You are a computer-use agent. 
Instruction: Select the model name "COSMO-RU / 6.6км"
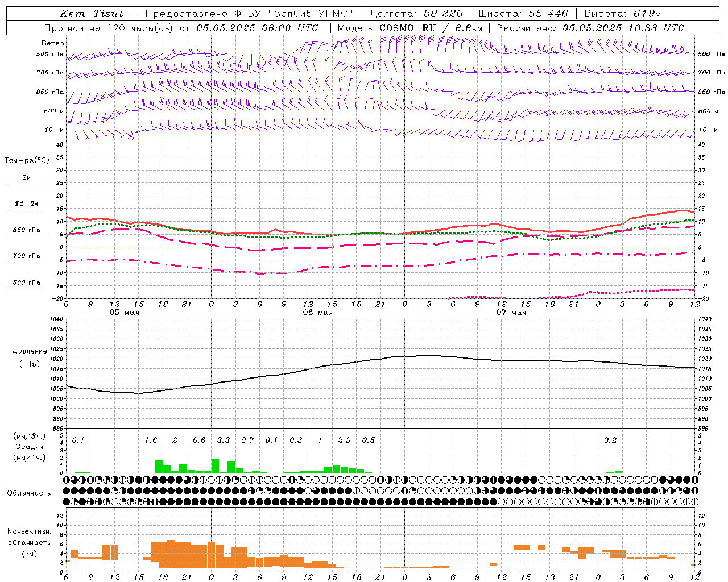pyautogui.click(x=431, y=28)
